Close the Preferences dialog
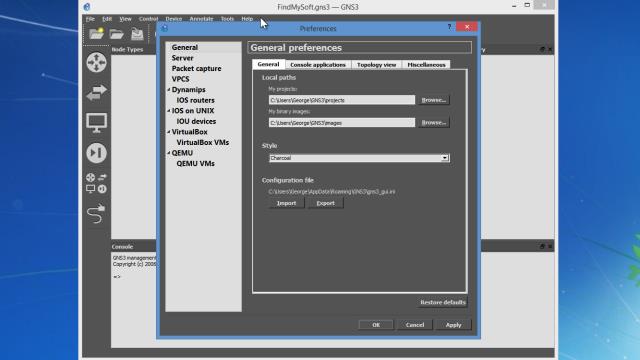 (x=467, y=27)
